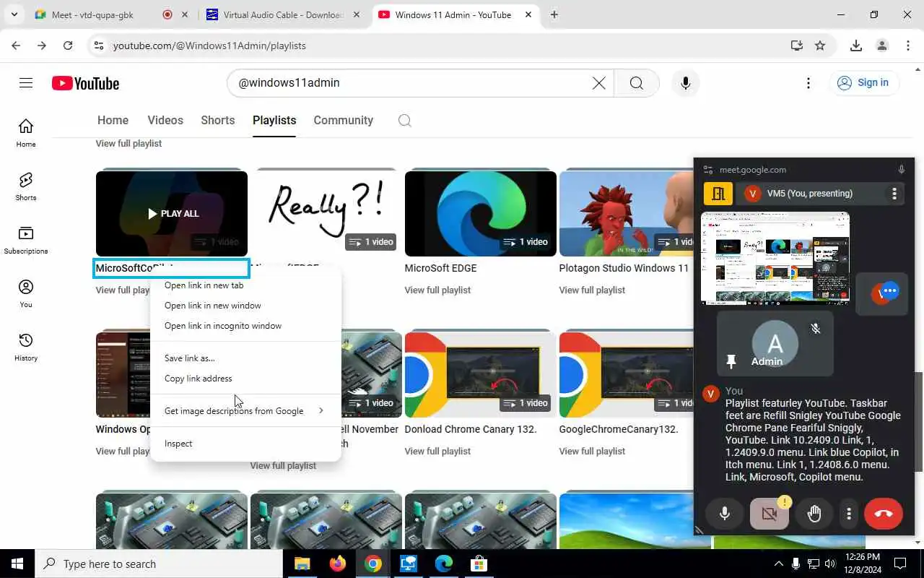This screenshot has width=924, height=578.
Task: Click the YouTube search magnifier button
Action: [636, 83]
